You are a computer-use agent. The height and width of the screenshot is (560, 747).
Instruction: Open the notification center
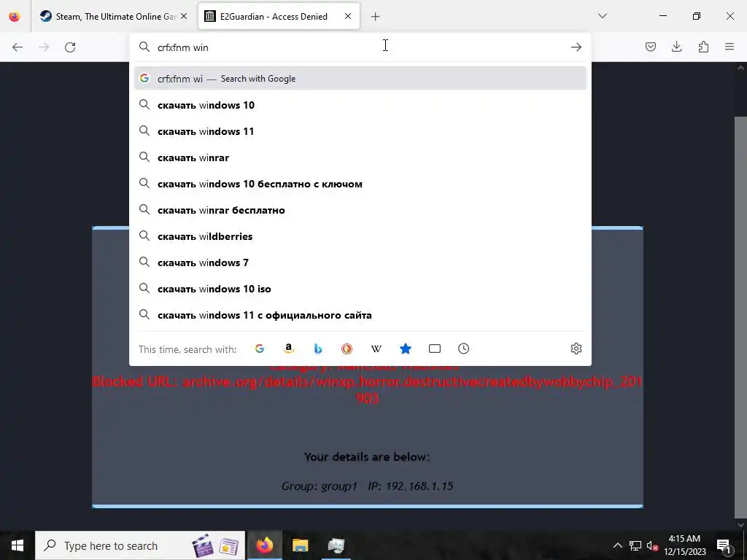click(723, 545)
